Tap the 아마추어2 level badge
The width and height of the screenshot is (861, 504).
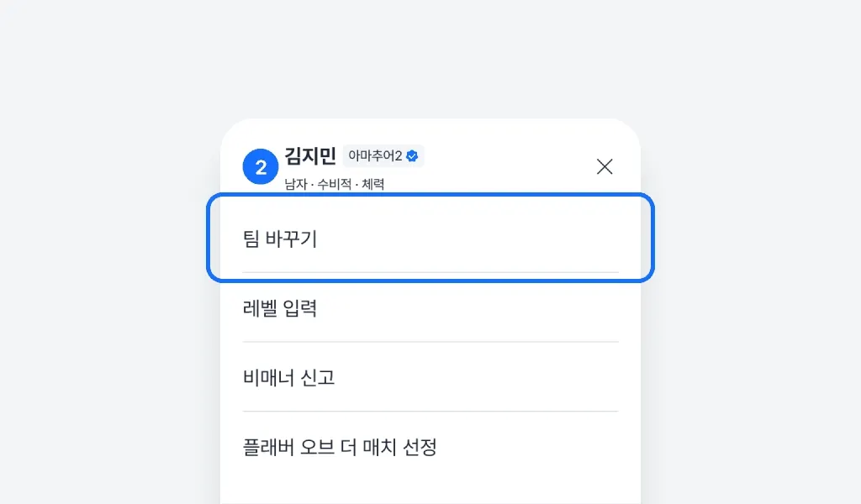[x=375, y=156]
